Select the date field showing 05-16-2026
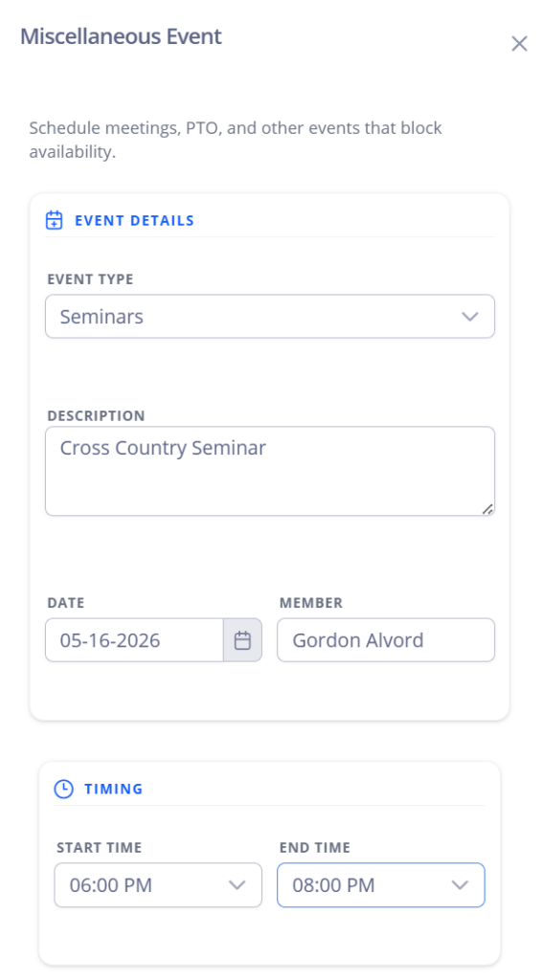The width and height of the screenshot is (542, 980). pyautogui.click(x=134, y=640)
